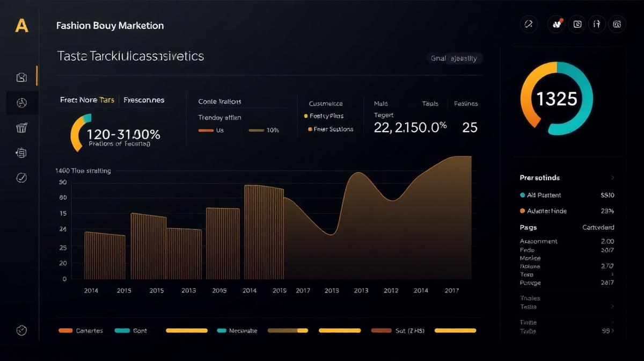
Task: Click the orange 'Us' legend line
Action: pyautogui.click(x=206, y=131)
